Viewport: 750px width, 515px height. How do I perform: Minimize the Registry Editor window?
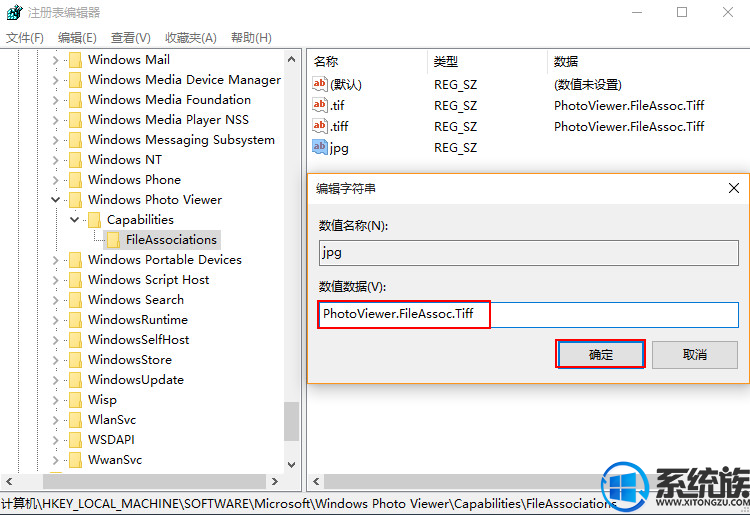point(637,12)
